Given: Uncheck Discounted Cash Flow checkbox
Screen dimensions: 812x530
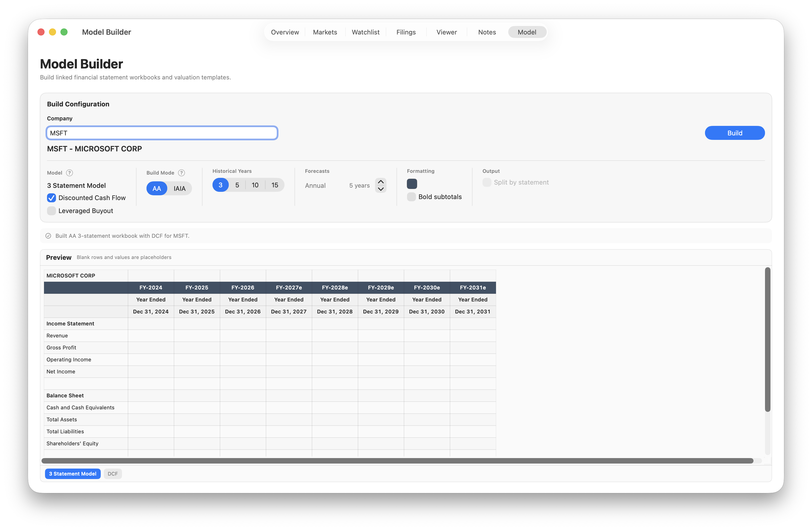Looking at the screenshot, I should [51, 198].
